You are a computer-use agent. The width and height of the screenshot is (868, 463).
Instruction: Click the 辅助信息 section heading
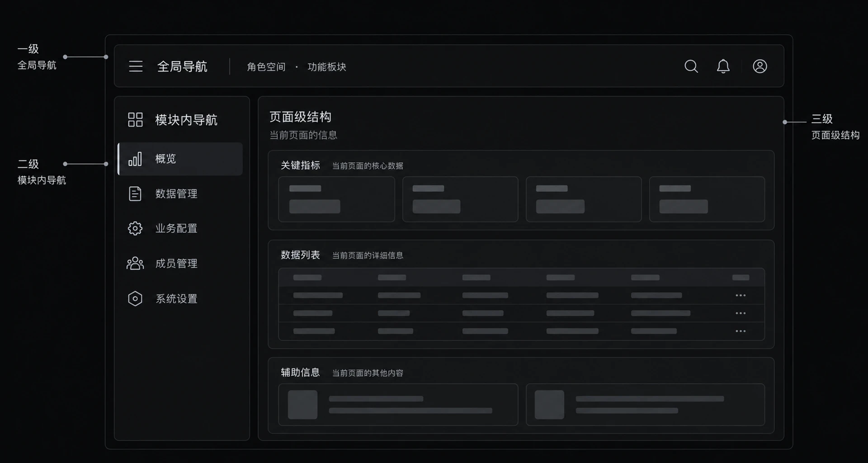300,373
